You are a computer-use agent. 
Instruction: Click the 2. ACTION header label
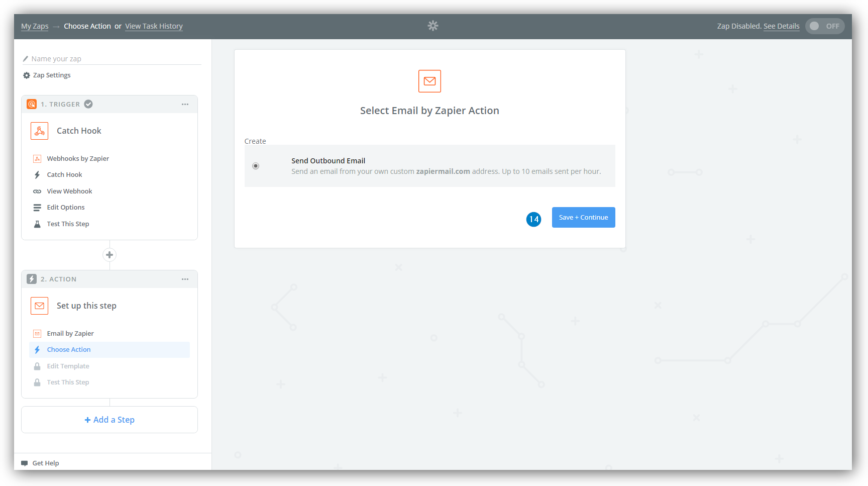[x=59, y=279]
